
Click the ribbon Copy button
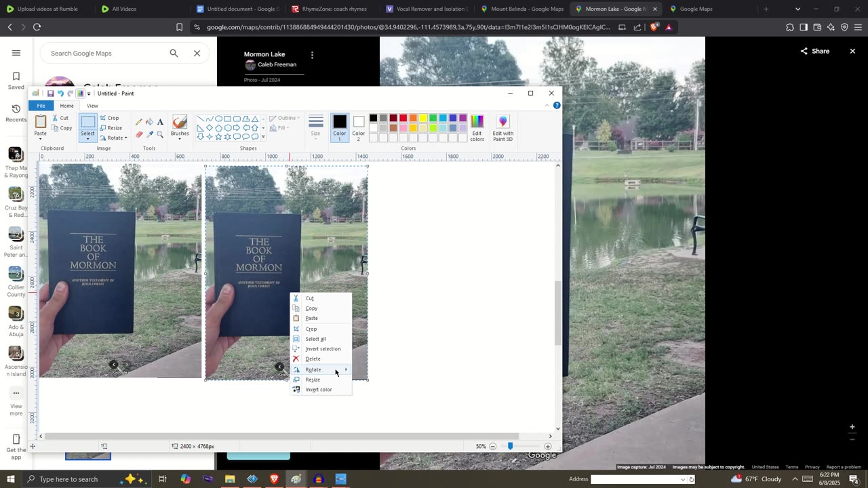tap(62, 128)
